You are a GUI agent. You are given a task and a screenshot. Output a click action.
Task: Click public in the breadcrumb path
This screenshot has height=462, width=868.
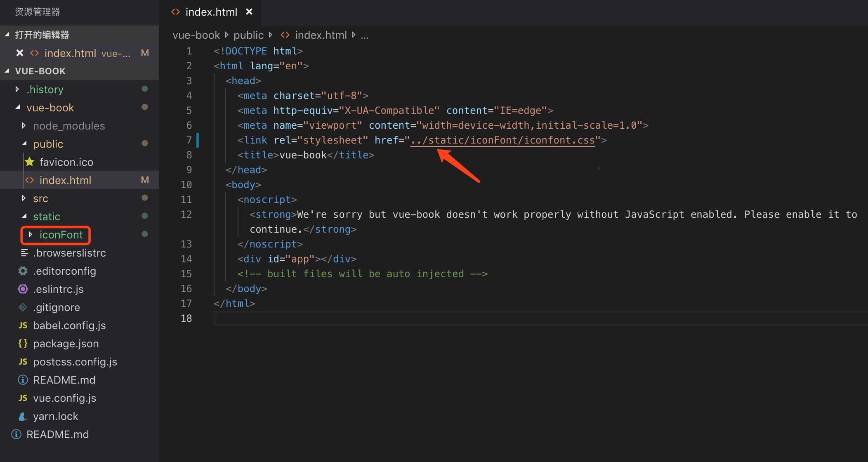point(248,35)
